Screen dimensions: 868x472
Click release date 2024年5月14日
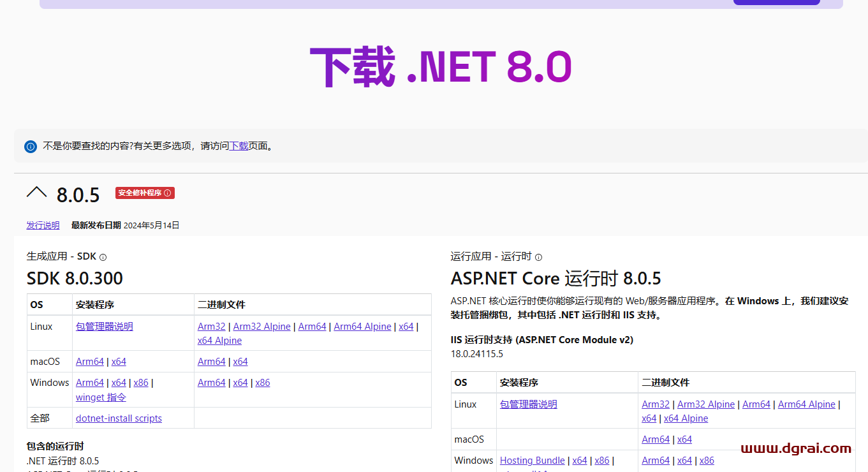[152, 225]
